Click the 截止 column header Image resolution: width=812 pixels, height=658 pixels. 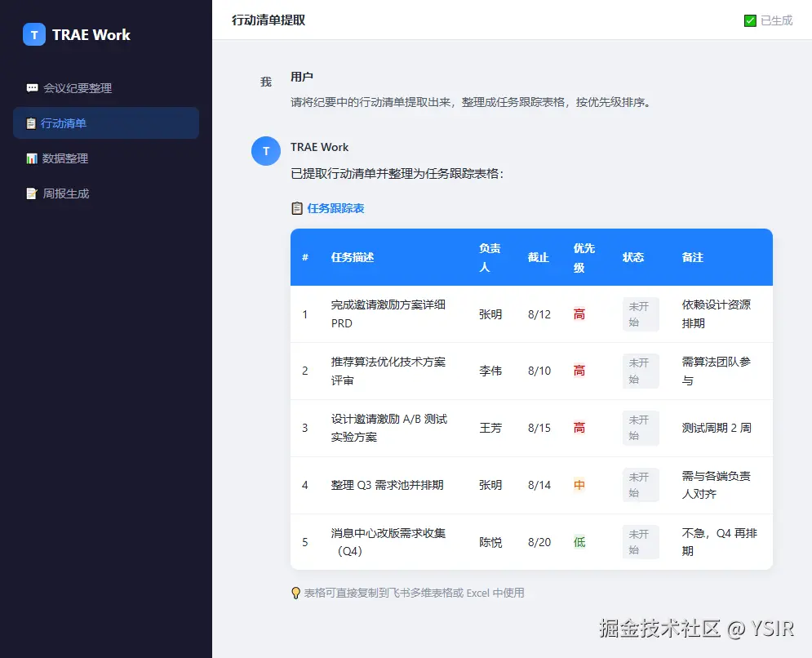click(538, 257)
